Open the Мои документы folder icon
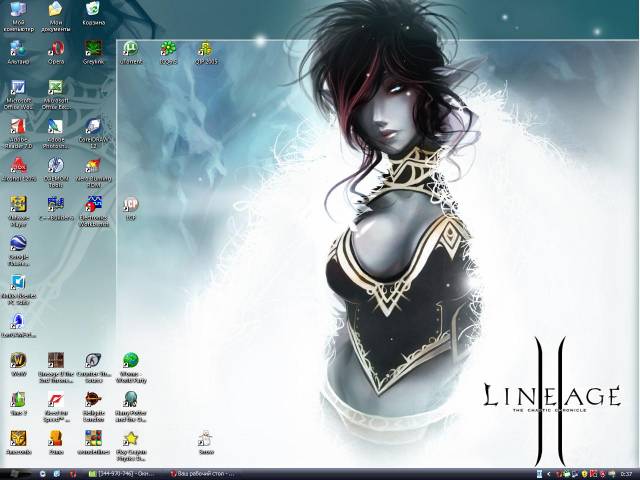This screenshot has height=480, width=640. pyautogui.click(x=56, y=10)
